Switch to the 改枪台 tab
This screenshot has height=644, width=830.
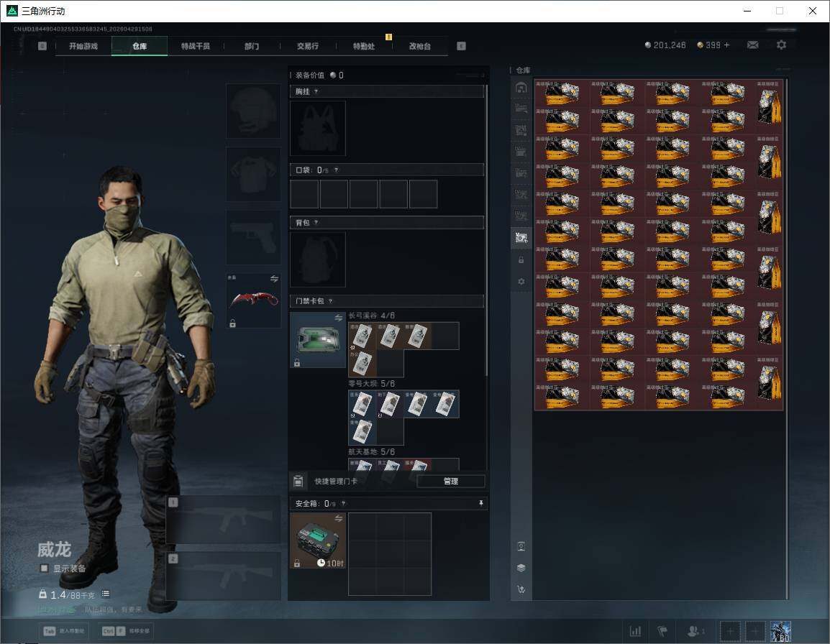(420, 46)
